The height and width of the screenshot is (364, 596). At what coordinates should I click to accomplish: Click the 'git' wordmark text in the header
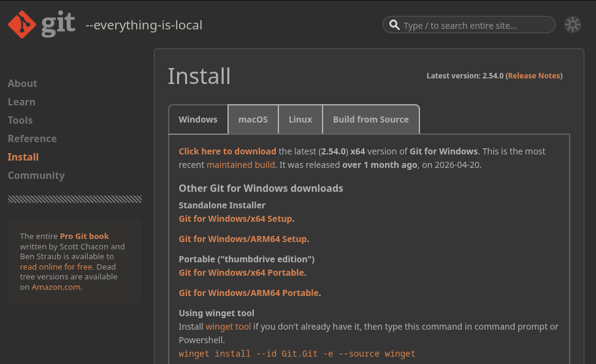[x=58, y=25]
